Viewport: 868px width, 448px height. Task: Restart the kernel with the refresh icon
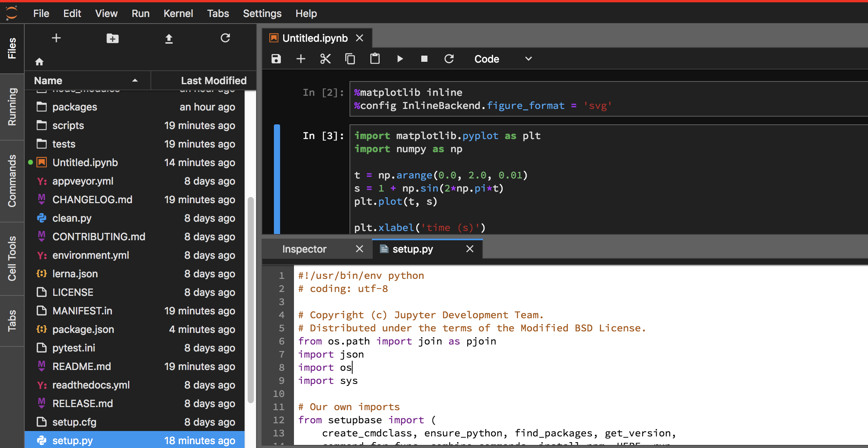coord(449,59)
